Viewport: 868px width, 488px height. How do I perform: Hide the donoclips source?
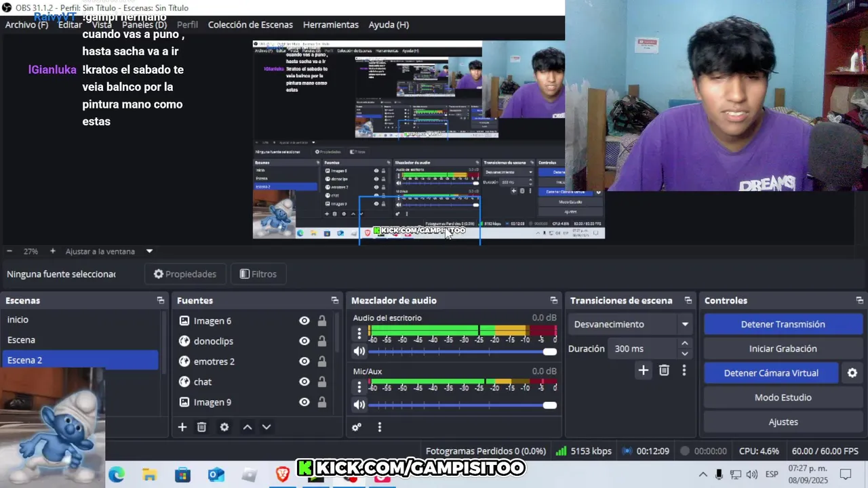tap(304, 341)
